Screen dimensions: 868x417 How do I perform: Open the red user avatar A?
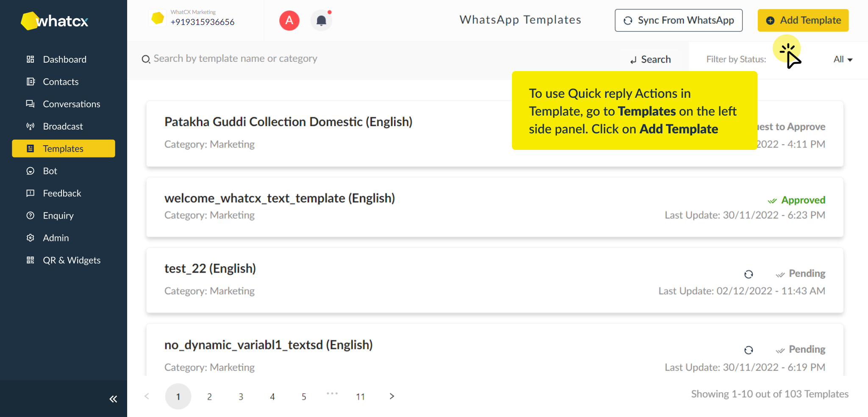(x=289, y=20)
